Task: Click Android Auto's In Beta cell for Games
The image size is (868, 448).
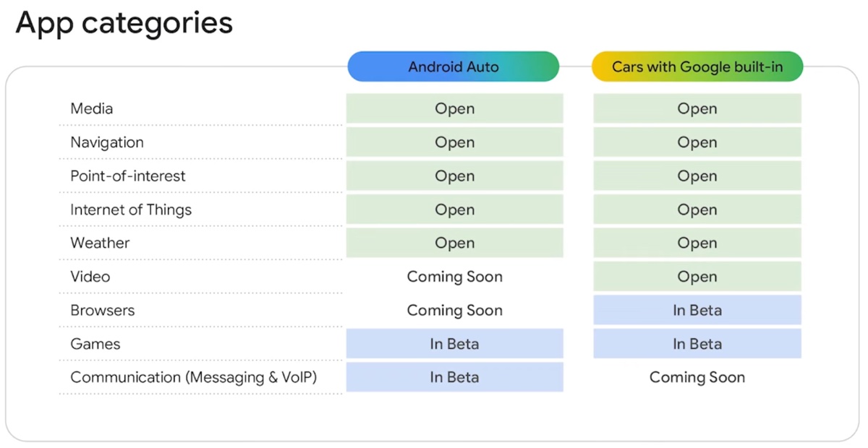Action: pyautogui.click(x=454, y=344)
